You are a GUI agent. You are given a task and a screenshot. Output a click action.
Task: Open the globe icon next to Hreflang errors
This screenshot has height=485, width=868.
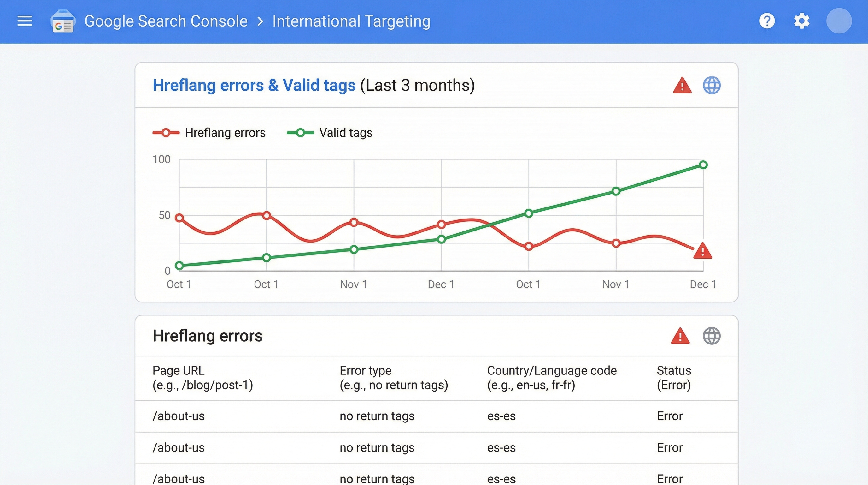click(x=712, y=336)
